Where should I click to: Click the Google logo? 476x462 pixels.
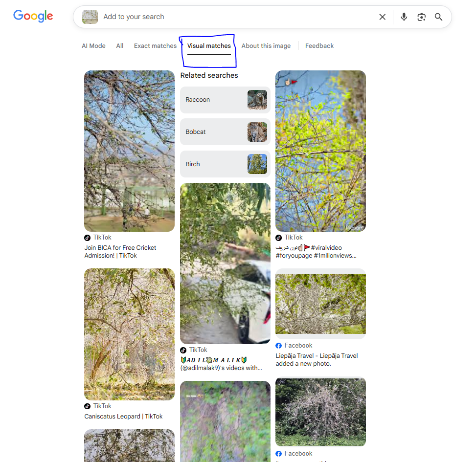pos(33,16)
